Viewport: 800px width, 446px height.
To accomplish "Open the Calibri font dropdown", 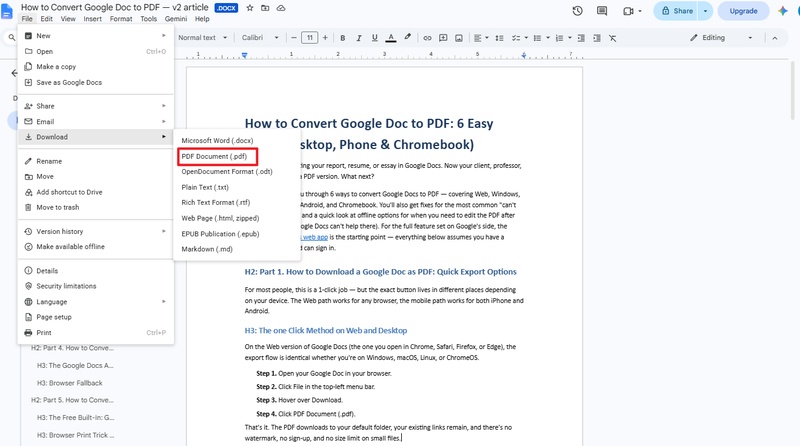I will tap(260, 38).
